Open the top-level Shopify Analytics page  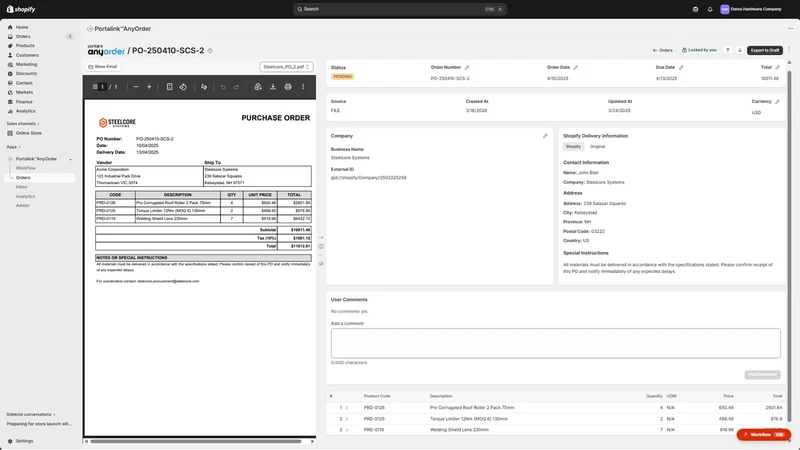tap(25, 111)
